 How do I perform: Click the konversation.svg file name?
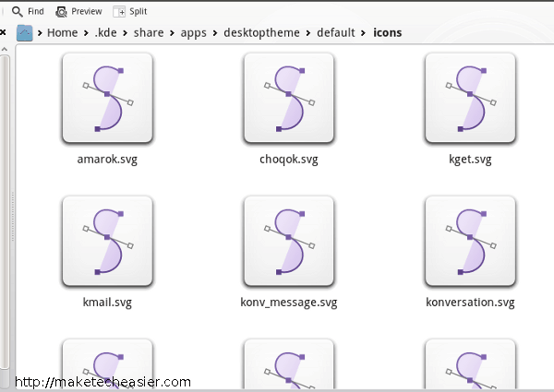tap(470, 303)
